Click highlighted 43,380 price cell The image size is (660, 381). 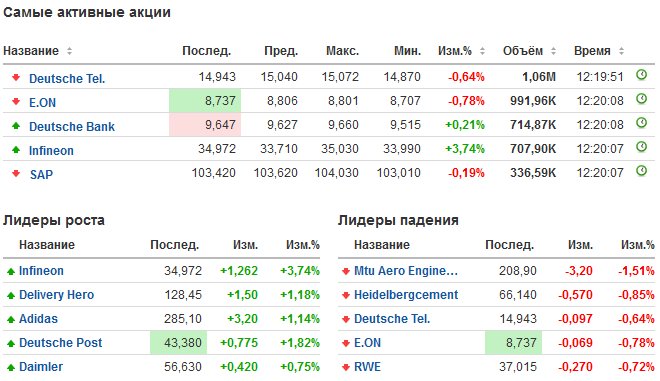178,342
